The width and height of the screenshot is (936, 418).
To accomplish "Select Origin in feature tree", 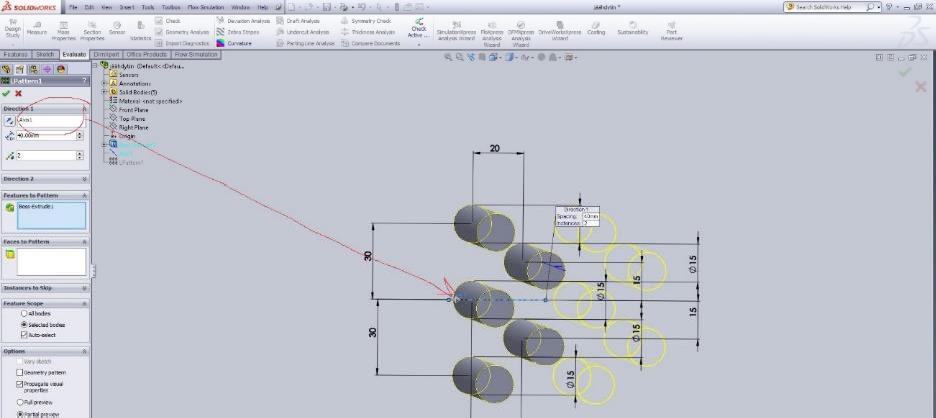I will point(126,136).
